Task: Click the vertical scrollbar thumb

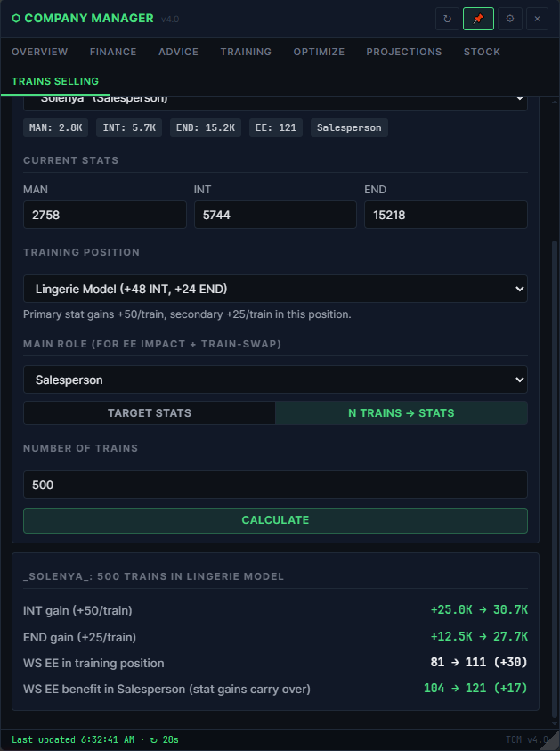Action: [x=555, y=479]
